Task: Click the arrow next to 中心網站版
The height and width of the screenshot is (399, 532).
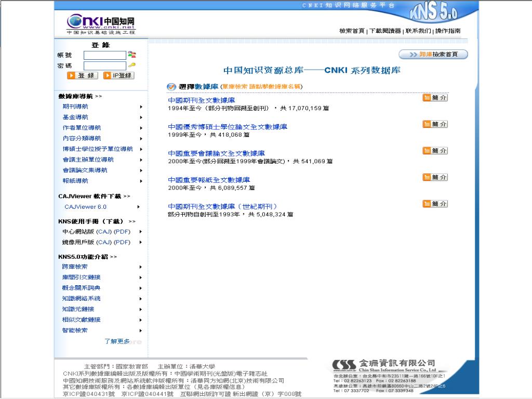Action: (x=140, y=232)
